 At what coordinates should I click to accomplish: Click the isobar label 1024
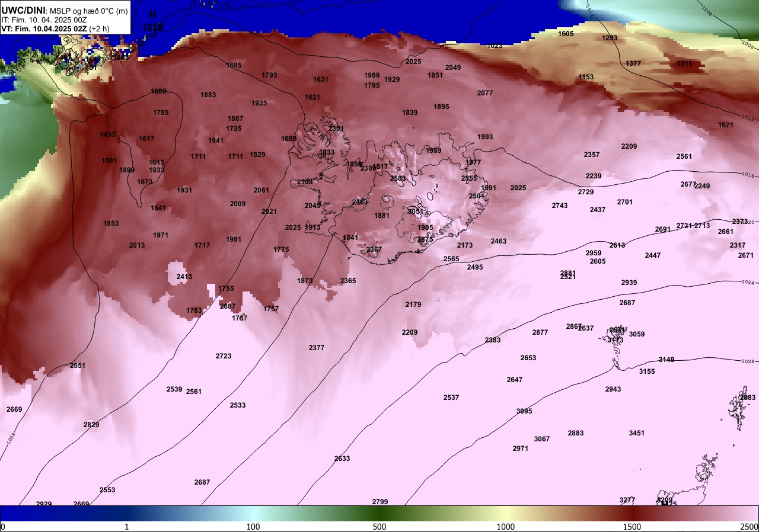click(x=748, y=283)
